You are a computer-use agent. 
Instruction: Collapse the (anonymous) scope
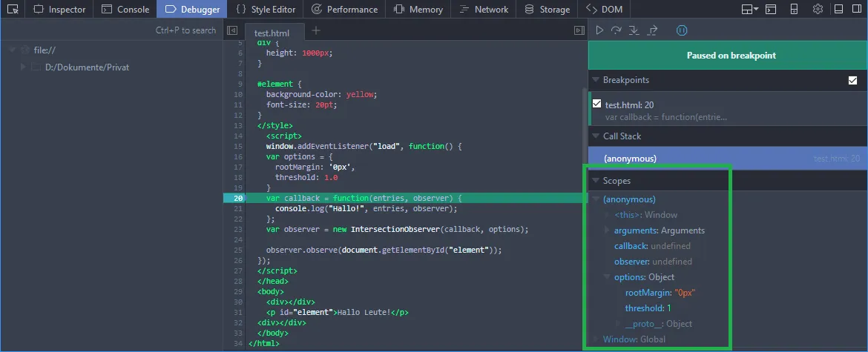coord(596,199)
